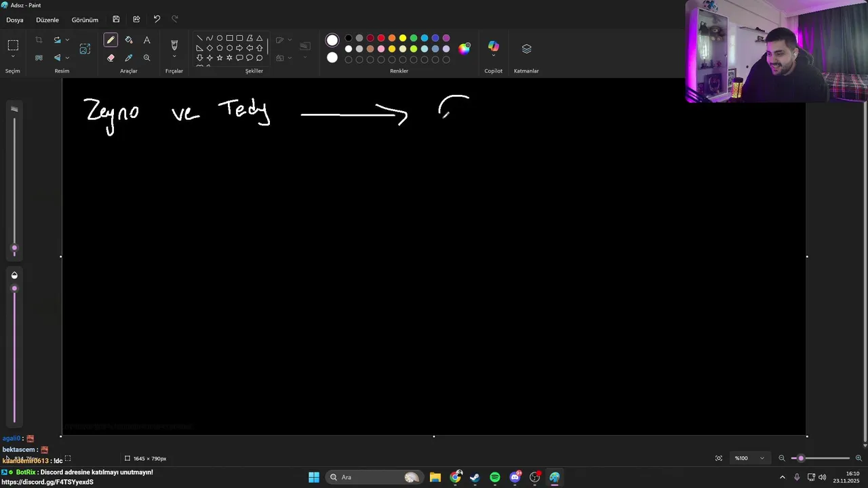Choose the Curve shape
The image size is (868, 488).
pos(210,38)
